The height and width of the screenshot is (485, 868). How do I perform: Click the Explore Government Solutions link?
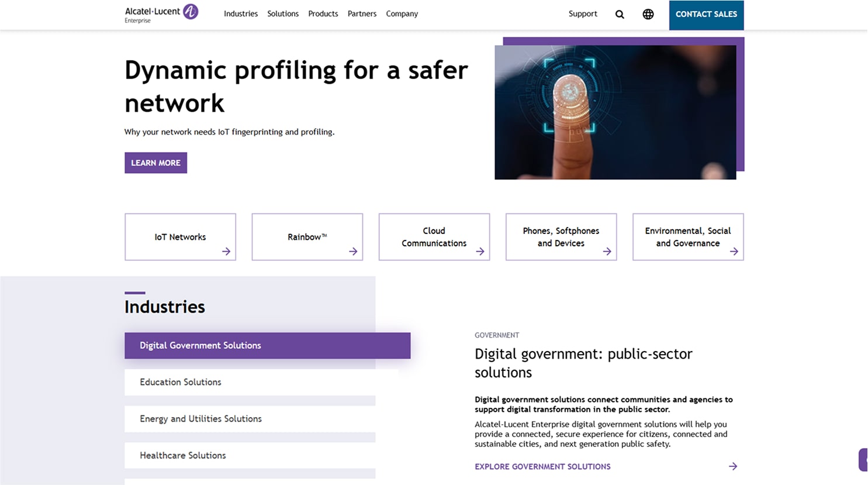click(x=542, y=466)
